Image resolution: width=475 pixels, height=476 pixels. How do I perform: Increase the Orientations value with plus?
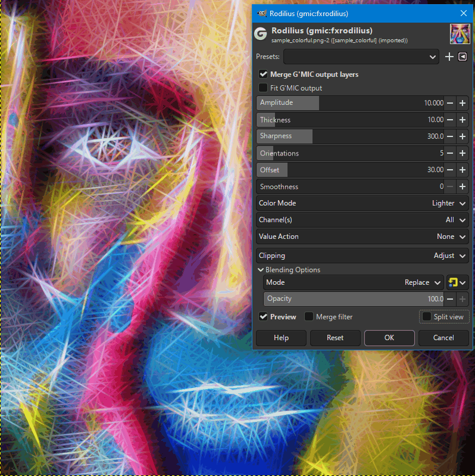[x=462, y=153]
